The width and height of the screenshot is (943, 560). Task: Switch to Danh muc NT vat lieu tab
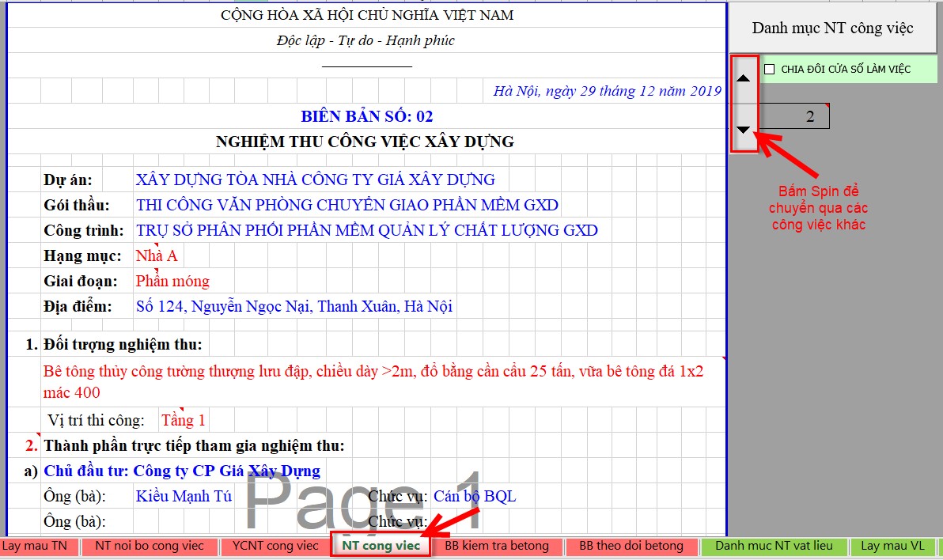774,546
